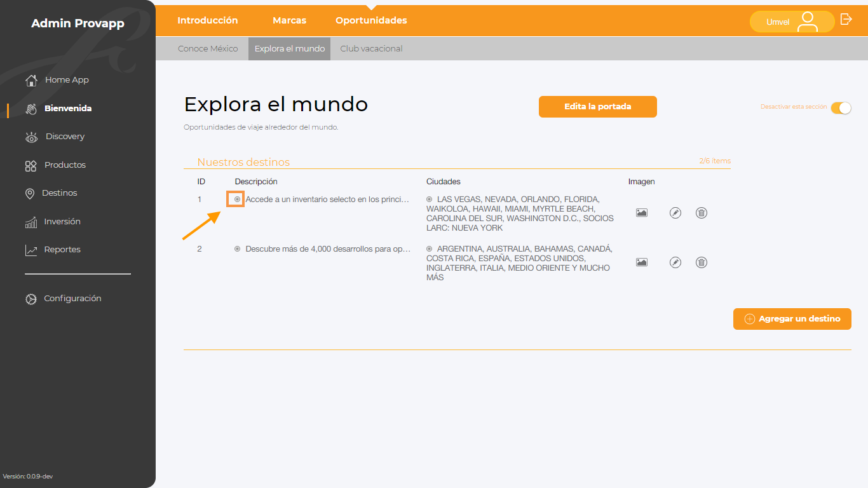Viewport: 868px width, 488px height.
Task: Select the Explora el mundo subtab
Action: tap(290, 48)
